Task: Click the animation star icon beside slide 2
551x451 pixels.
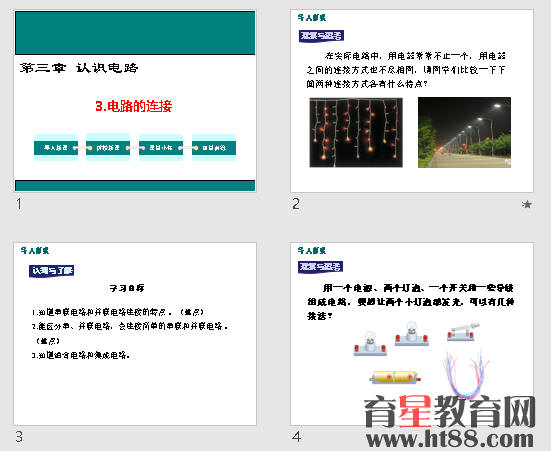Action: pos(526,204)
